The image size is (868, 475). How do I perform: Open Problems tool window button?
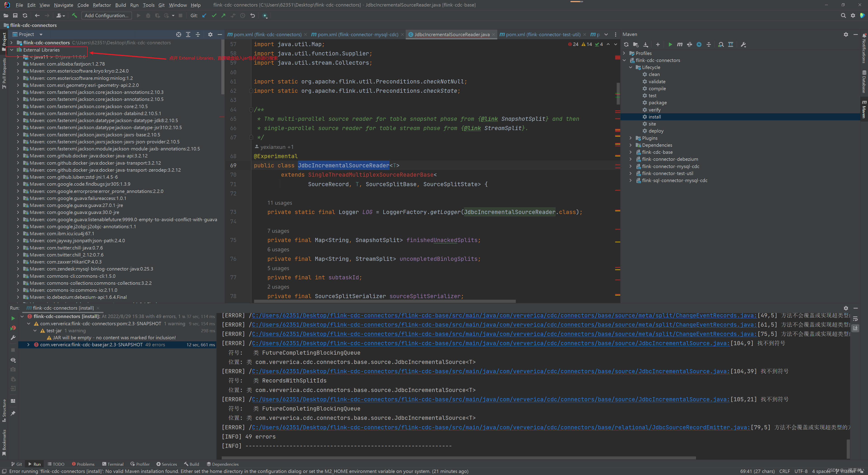click(x=83, y=464)
